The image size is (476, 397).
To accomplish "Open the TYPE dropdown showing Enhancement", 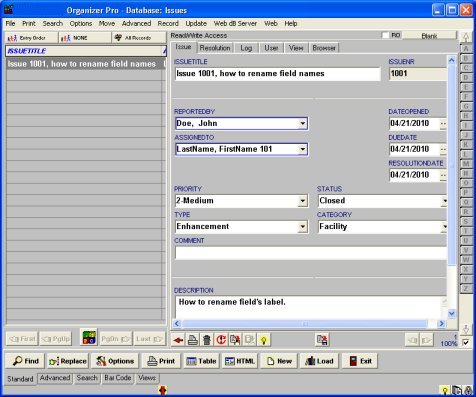I will point(302,227).
